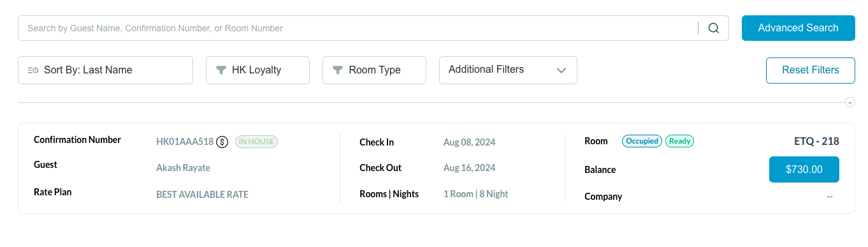
Task: Click the magnifying glass search icon
Action: pos(714,28)
